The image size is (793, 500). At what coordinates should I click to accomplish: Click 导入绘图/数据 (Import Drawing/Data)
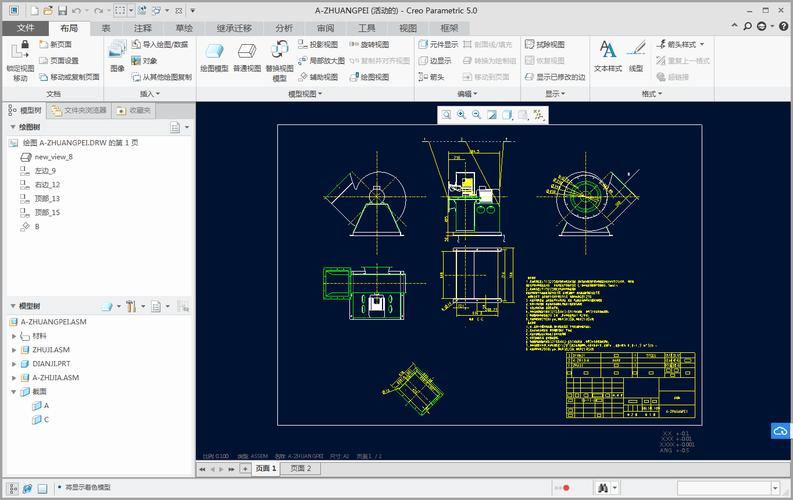[x=160, y=44]
